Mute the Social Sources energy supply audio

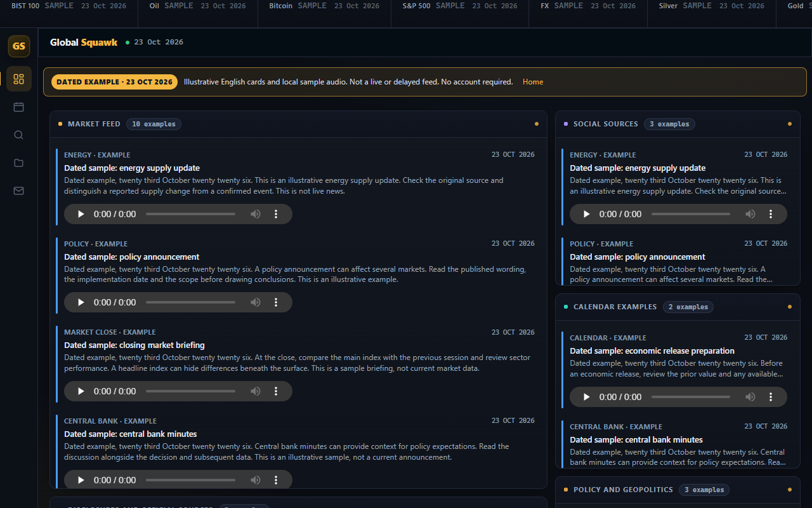coord(750,214)
